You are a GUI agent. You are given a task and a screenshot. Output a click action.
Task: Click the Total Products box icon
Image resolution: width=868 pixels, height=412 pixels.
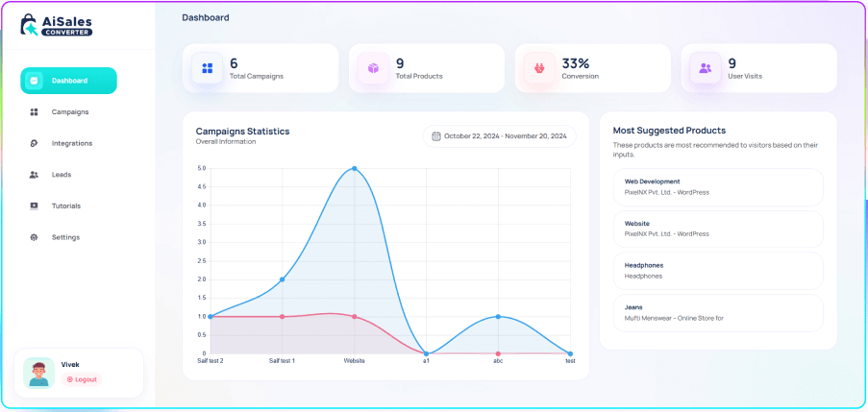pos(373,68)
